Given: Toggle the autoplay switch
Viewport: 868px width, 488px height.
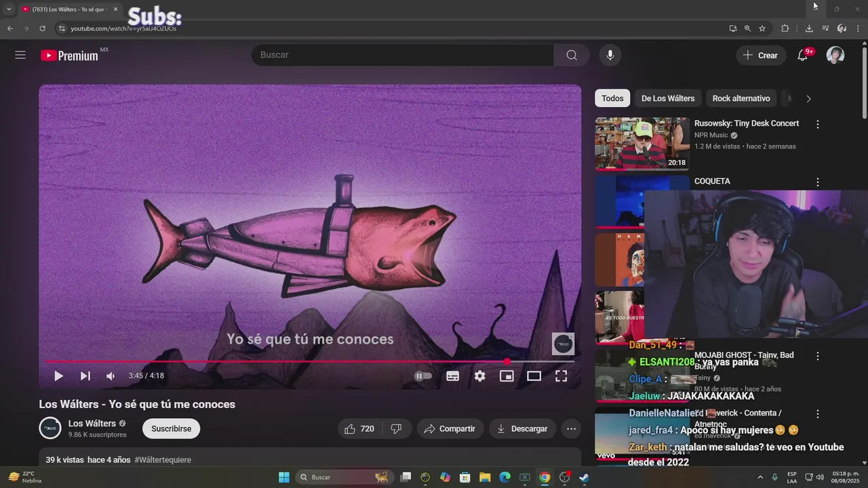Looking at the screenshot, I should coord(422,376).
